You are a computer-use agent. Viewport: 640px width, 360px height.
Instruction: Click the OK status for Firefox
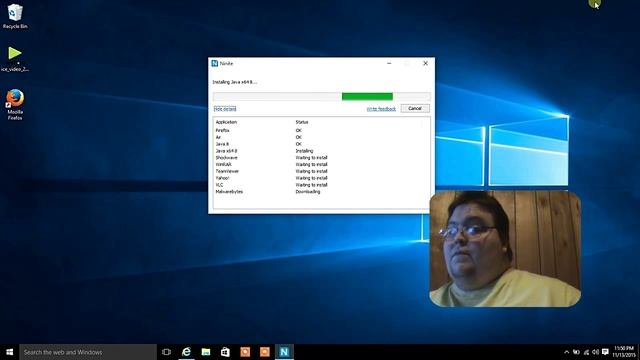coord(298,131)
